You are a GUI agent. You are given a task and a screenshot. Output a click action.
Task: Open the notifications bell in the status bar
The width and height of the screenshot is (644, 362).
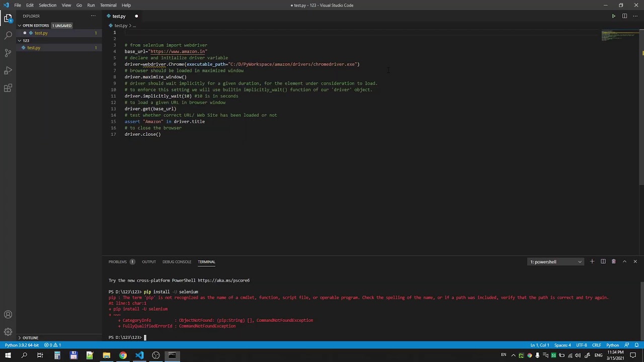coord(636,345)
